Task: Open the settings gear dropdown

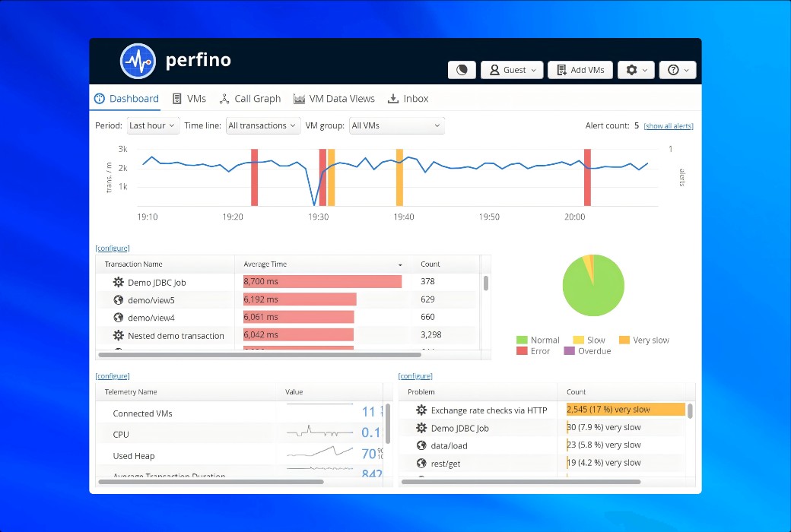Action: 636,70
